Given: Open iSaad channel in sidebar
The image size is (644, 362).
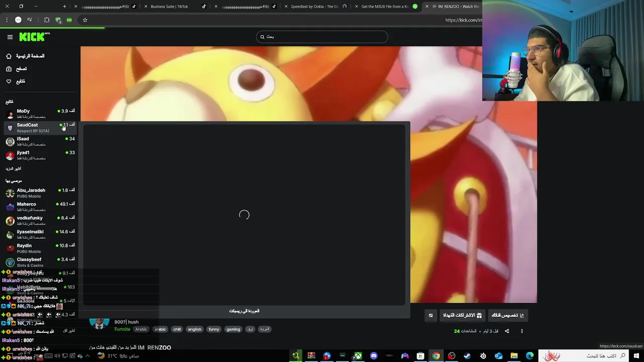Looking at the screenshot, I should (40, 141).
